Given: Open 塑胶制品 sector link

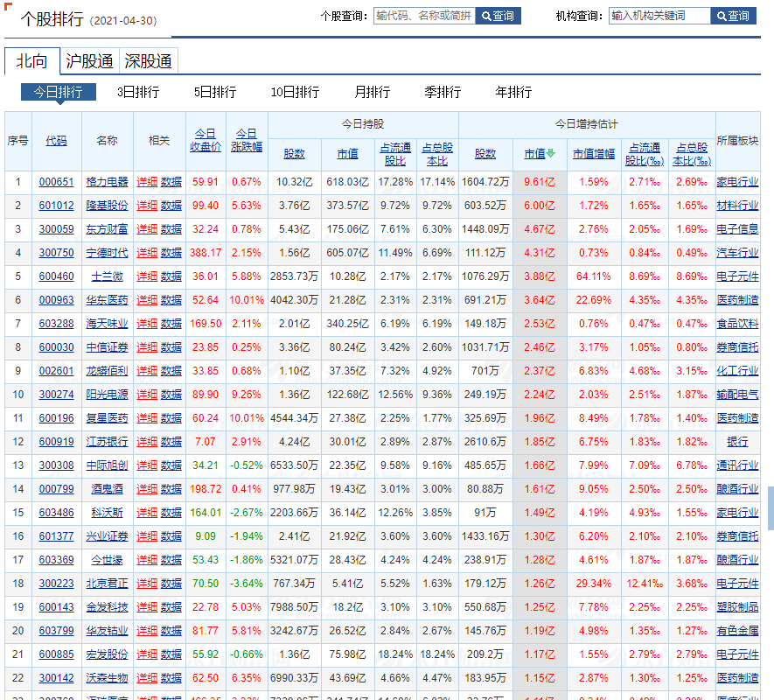Looking at the screenshot, I should click(737, 607).
